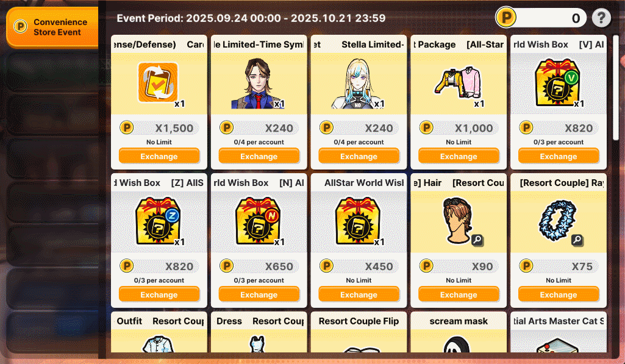Click the shop list vertical scrollbar

tap(616, 88)
